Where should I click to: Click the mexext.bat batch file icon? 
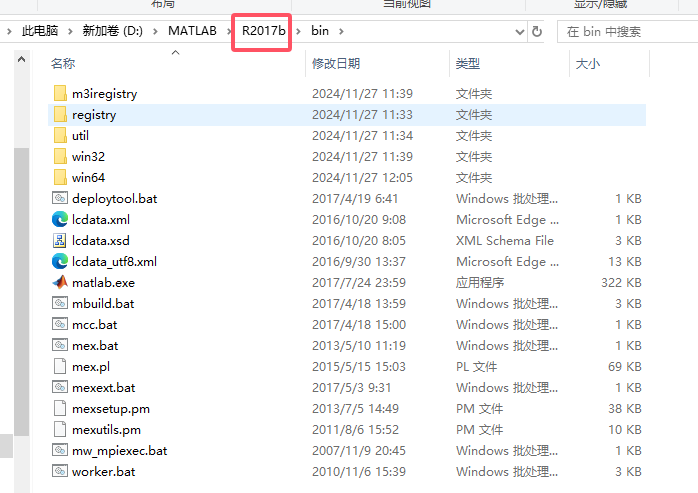[x=60, y=387]
